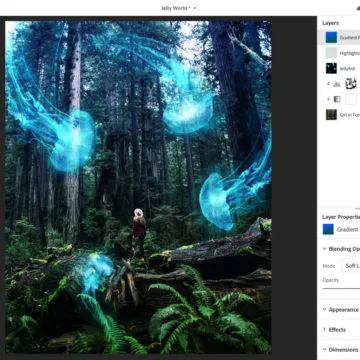Click the Jellyfish layer name

(x=347, y=69)
